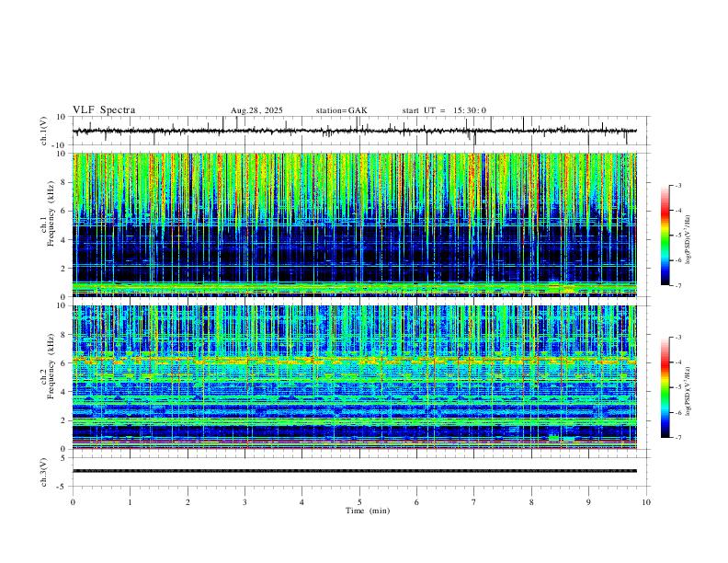Click the time axis tick label '2'
728x563 pixels.
[x=188, y=502]
